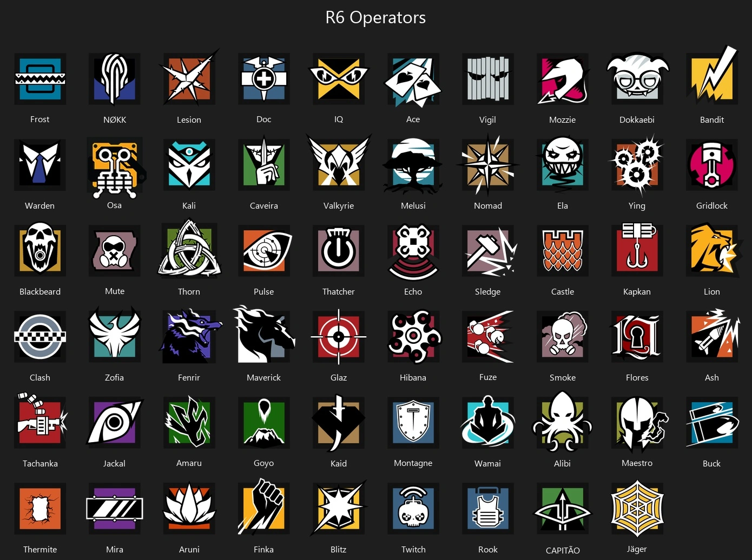The width and height of the screenshot is (752, 560).
Task: Select the Jäger spider web icon
Action: [x=637, y=508]
